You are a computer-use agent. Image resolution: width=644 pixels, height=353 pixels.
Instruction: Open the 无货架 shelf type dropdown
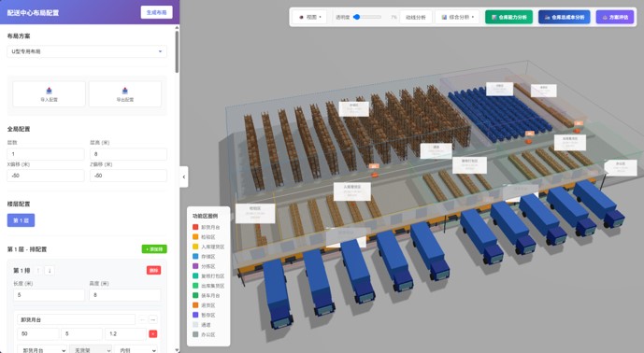pyautogui.click(x=91, y=350)
